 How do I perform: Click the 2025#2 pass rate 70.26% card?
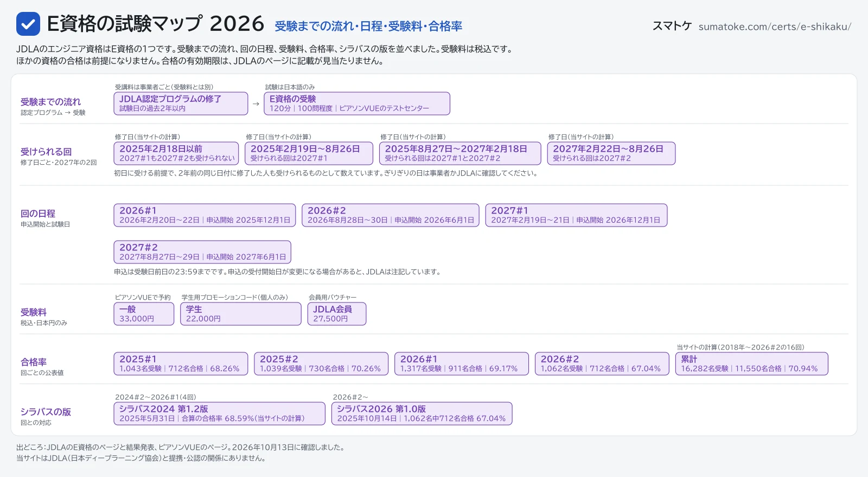(x=321, y=364)
